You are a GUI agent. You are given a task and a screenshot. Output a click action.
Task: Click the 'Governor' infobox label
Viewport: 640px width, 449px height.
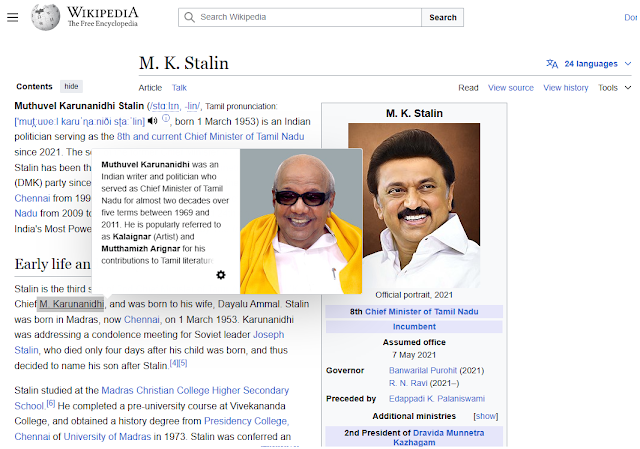345,371
